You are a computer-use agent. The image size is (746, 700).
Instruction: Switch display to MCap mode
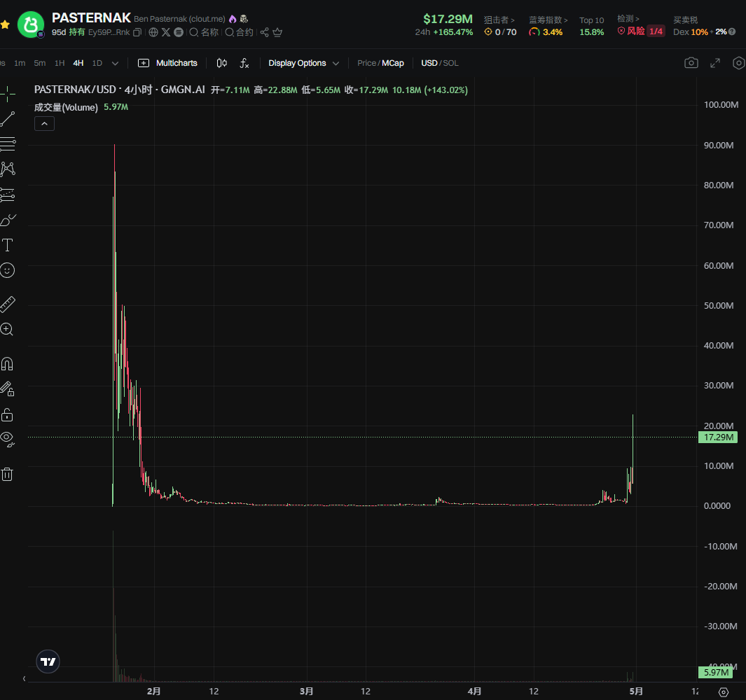point(392,63)
